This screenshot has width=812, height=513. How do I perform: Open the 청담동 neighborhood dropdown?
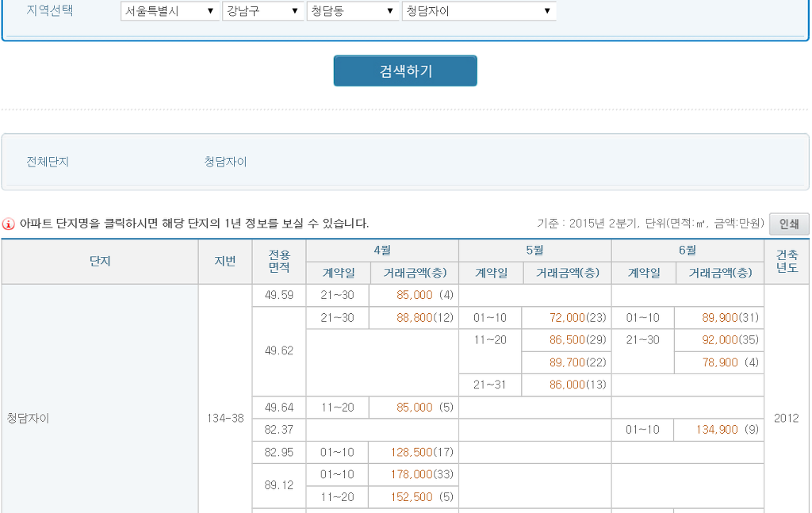[x=353, y=11]
